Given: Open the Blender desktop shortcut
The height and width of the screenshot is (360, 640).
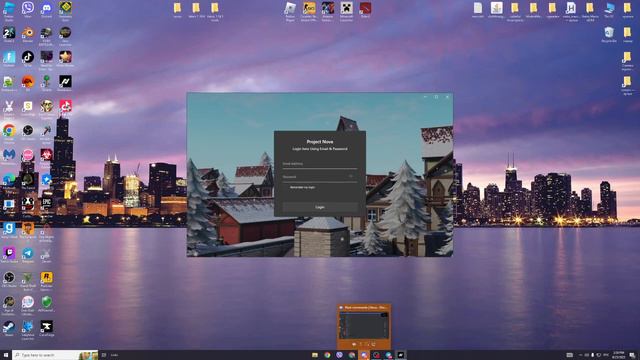Looking at the screenshot, I should (28, 34).
